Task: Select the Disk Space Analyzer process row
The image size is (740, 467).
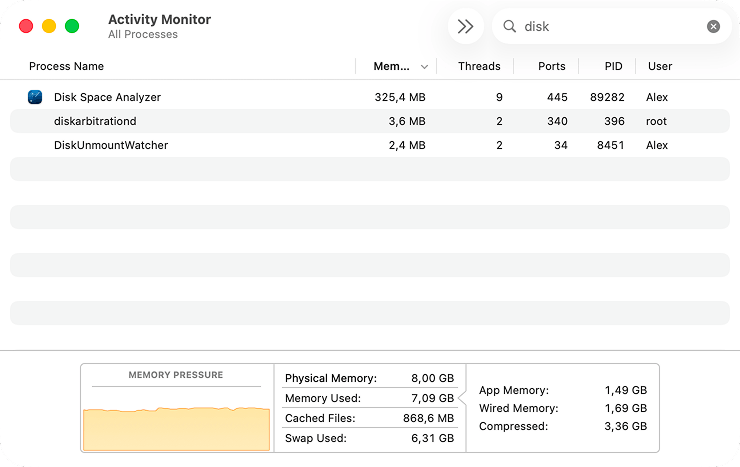Action: [x=370, y=97]
